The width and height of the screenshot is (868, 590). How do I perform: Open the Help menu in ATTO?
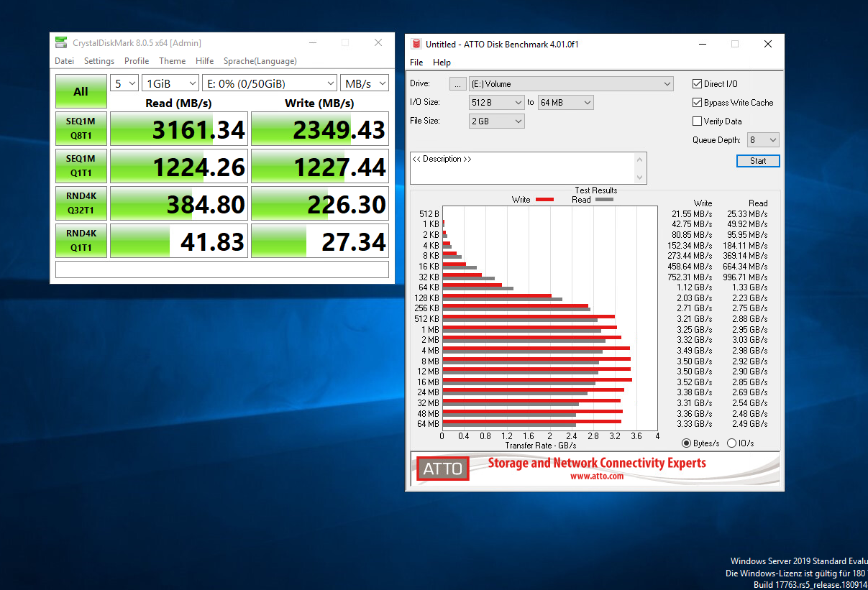click(x=442, y=63)
